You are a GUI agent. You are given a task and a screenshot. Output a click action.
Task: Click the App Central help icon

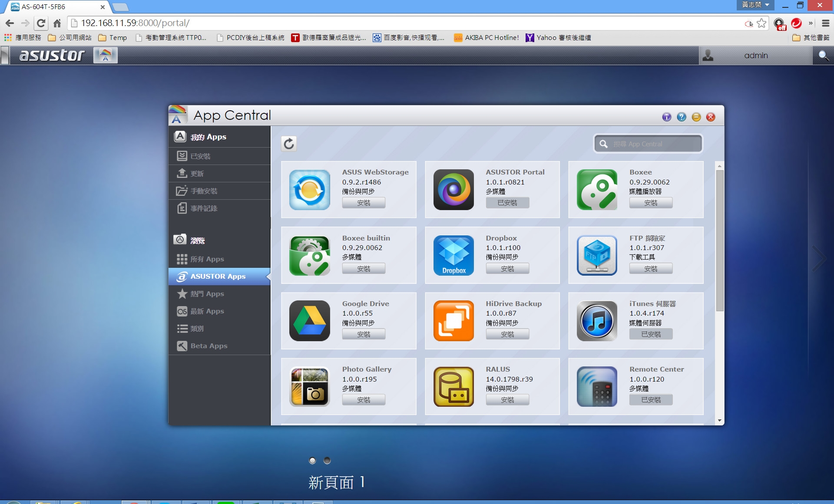coord(682,117)
